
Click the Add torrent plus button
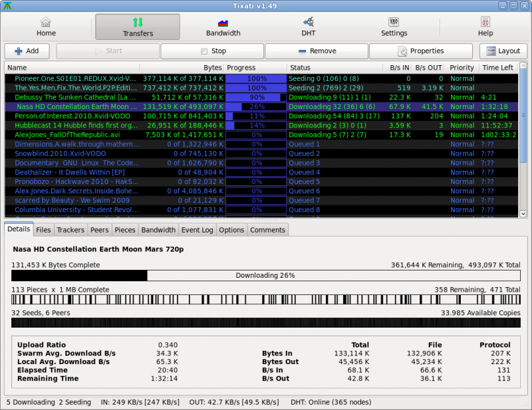[x=27, y=51]
